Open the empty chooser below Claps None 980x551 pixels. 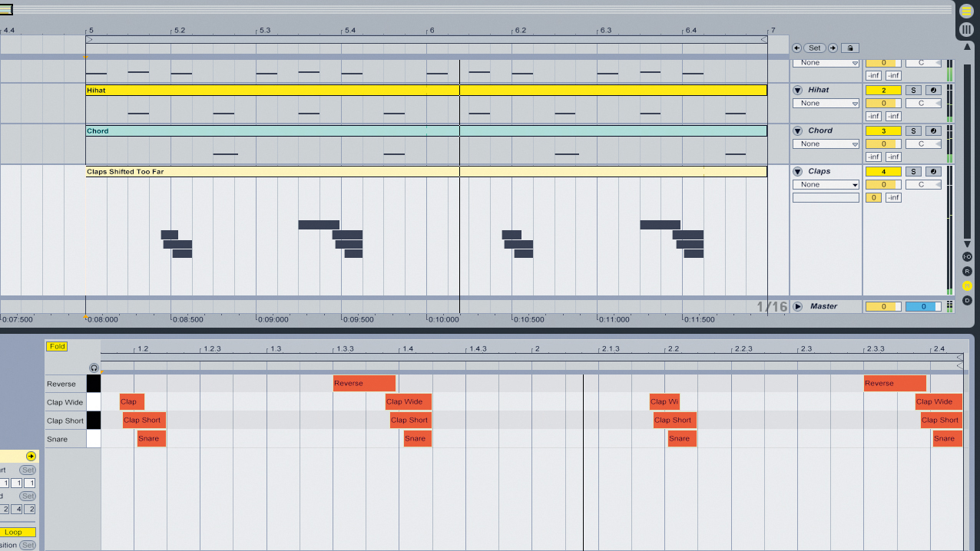tap(826, 197)
